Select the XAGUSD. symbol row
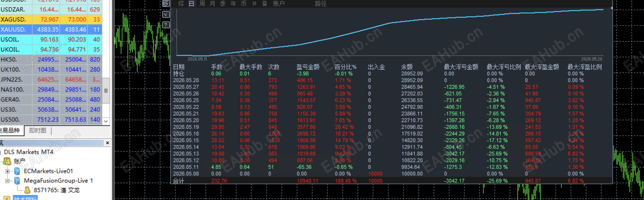Image resolution: width=644 pixels, height=200 pixels. [x=51, y=19]
